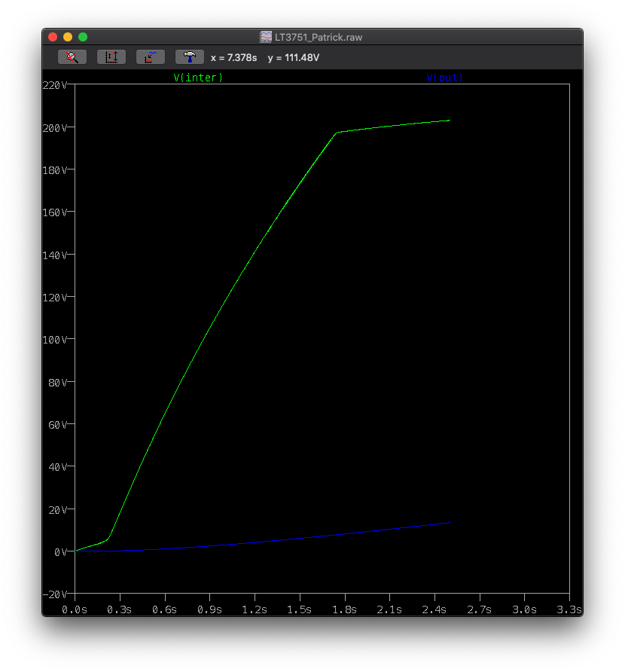Screen dimensions: 625x672
Task: Open control panel via hammer icon
Action: 189,57
